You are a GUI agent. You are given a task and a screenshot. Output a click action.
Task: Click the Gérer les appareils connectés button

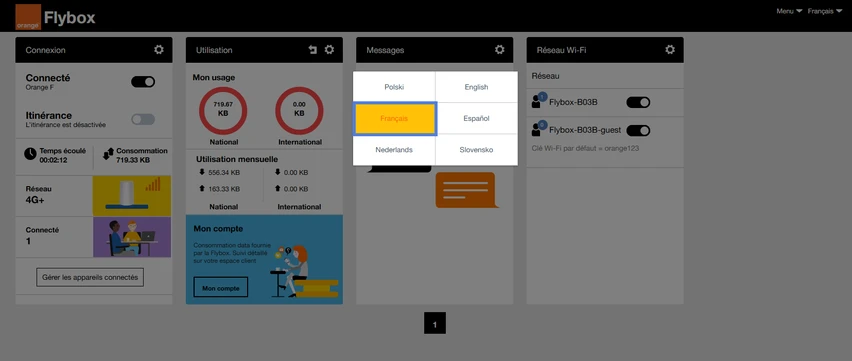click(90, 277)
